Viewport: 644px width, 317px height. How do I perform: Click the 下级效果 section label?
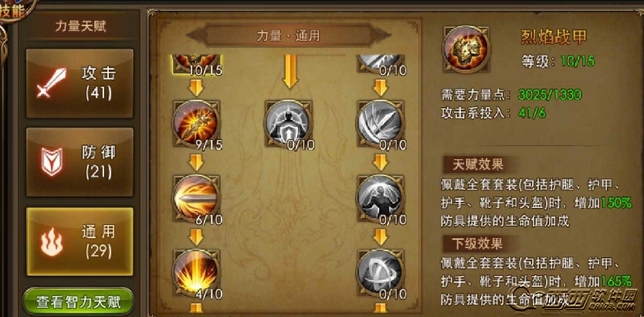pyautogui.click(x=478, y=244)
